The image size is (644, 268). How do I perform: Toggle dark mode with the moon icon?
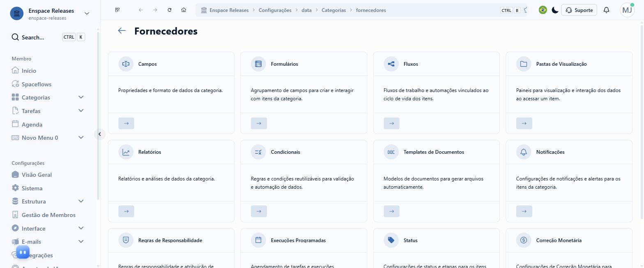[555, 10]
